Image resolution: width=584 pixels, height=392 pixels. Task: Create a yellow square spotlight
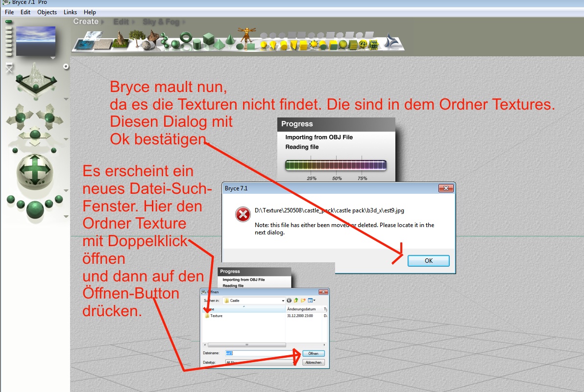click(293, 46)
